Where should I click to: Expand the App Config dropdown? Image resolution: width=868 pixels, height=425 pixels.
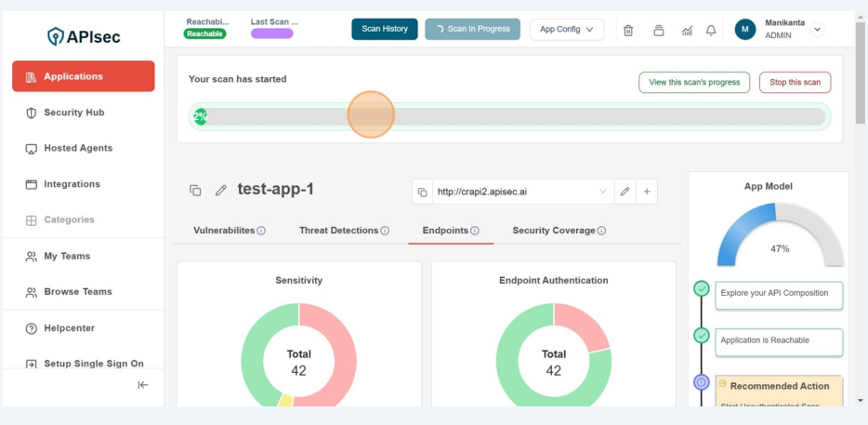[566, 30]
